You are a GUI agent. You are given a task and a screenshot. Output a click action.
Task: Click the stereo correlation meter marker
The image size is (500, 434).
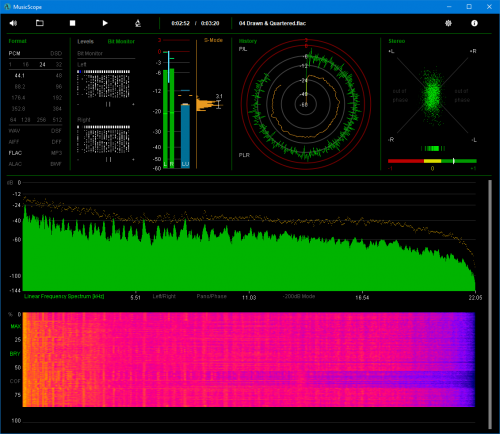454,161
